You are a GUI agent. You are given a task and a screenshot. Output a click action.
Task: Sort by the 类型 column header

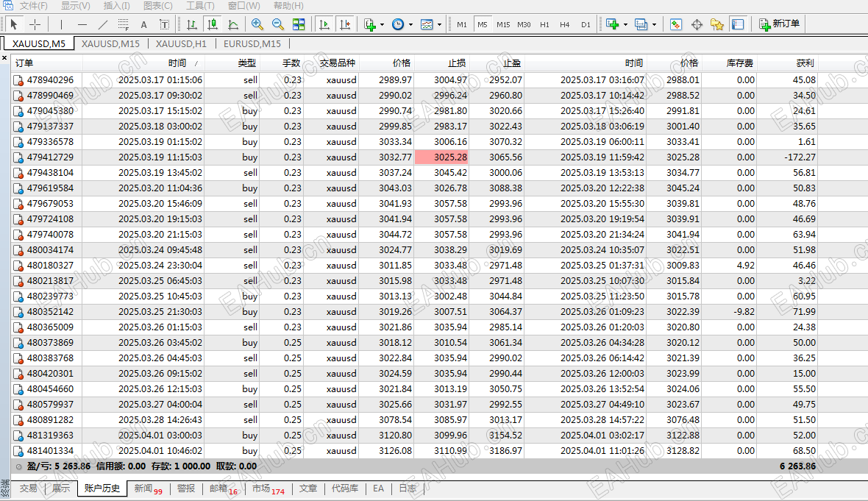click(232, 63)
